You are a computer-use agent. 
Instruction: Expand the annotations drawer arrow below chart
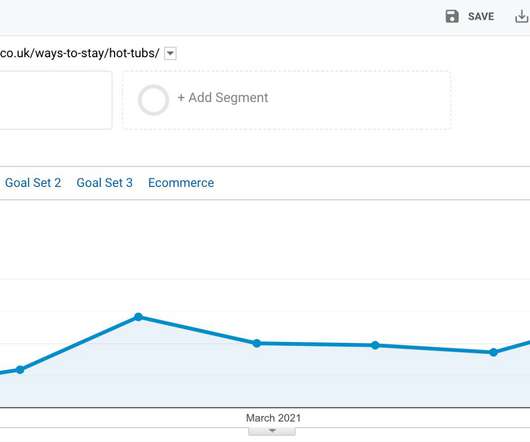(x=272, y=431)
